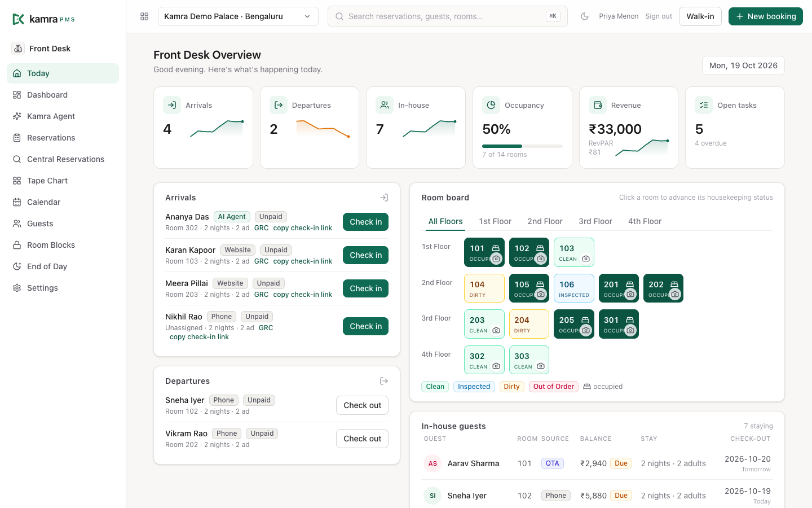Advance housekeeping status of room 106
812x508 pixels.
(574, 288)
